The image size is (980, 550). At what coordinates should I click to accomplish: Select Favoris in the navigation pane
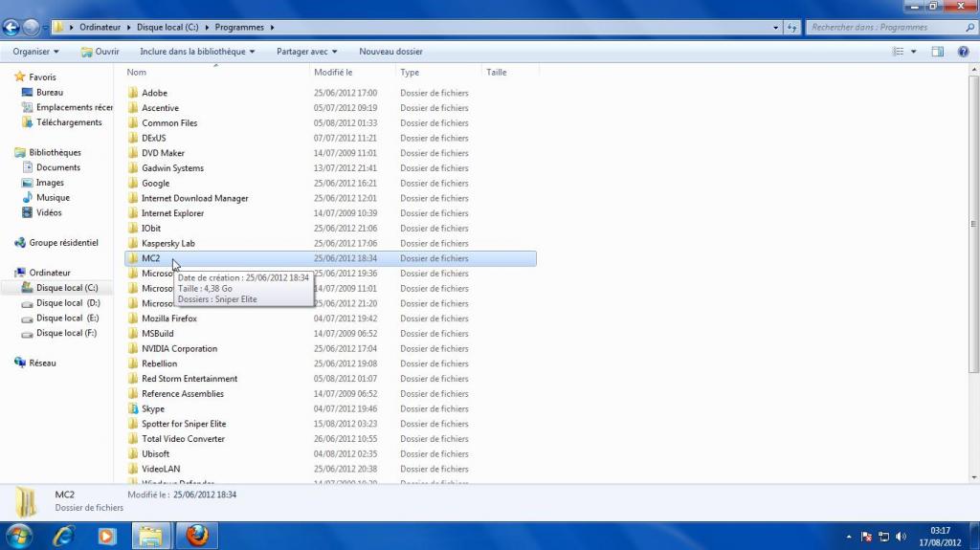[42, 77]
